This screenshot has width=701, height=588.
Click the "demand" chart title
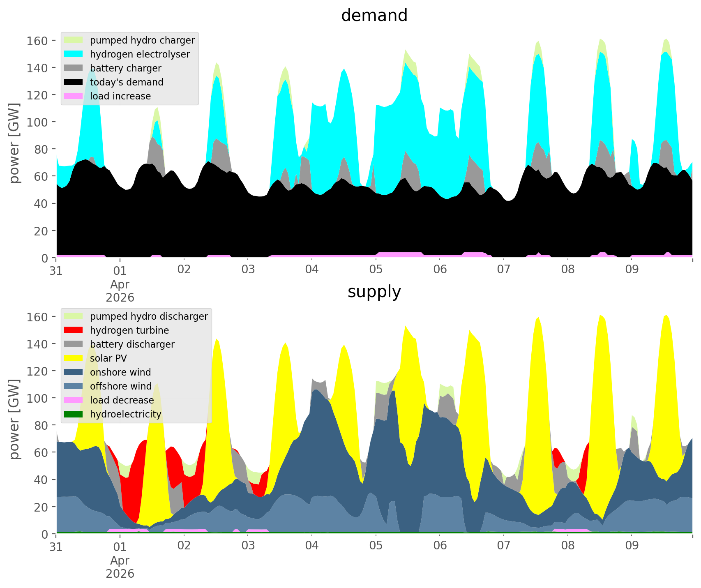click(x=374, y=16)
